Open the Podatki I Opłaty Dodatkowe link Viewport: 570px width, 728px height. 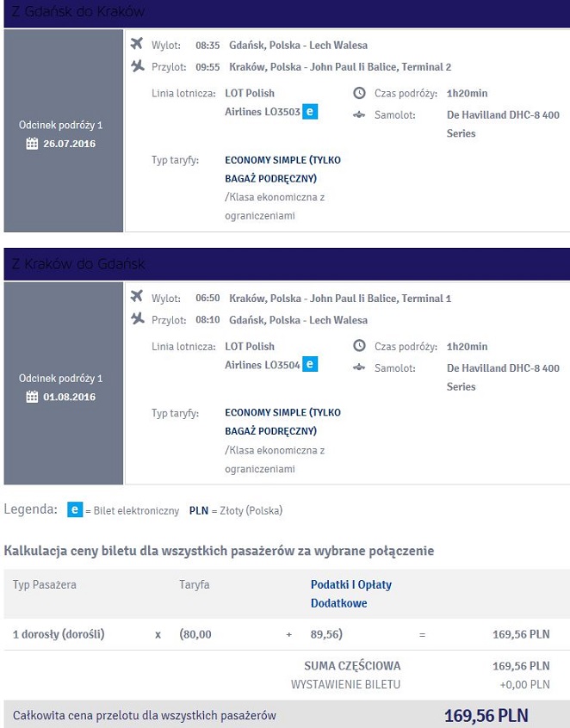click(351, 594)
